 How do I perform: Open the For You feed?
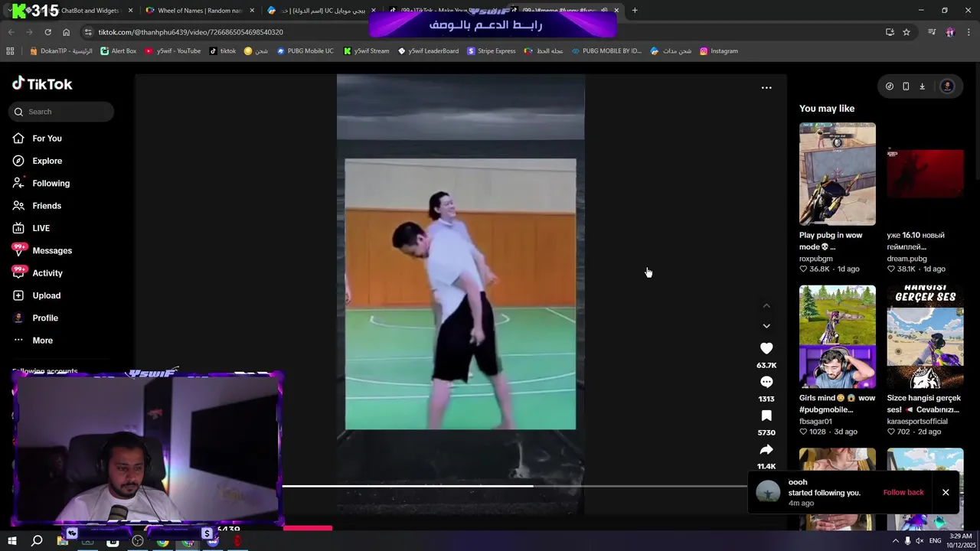[47, 139]
